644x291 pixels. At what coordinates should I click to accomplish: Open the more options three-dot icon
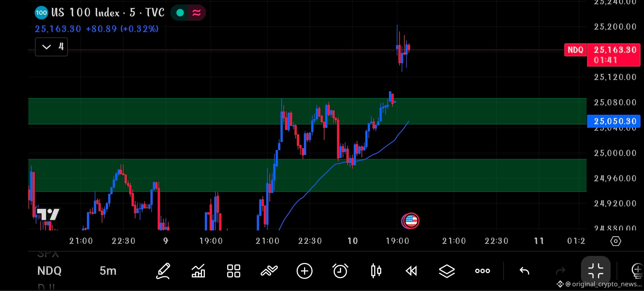tap(482, 271)
